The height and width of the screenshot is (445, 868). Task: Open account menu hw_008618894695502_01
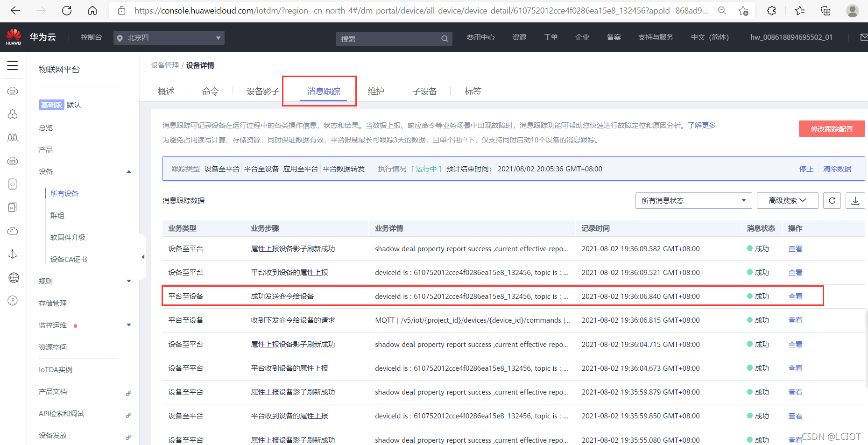point(791,37)
